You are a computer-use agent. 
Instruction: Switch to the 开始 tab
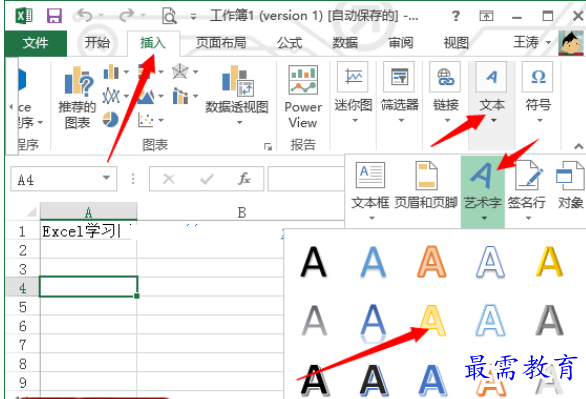[x=97, y=43]
